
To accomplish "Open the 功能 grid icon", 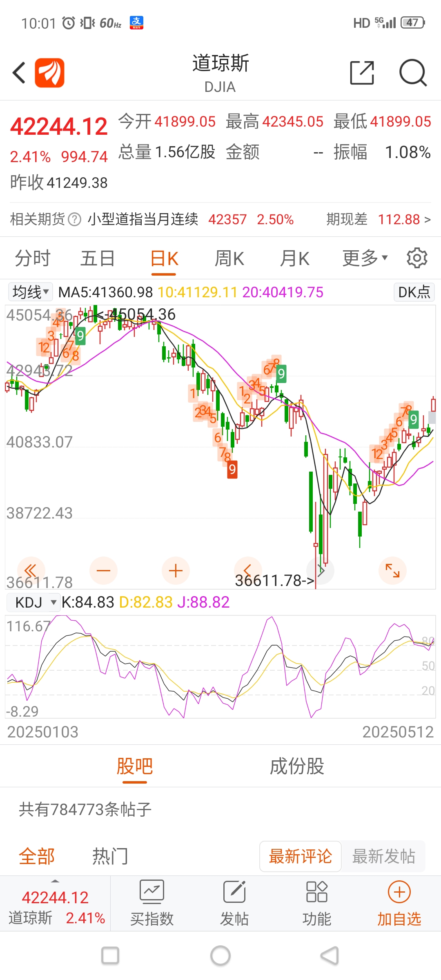I will (317, 891).
